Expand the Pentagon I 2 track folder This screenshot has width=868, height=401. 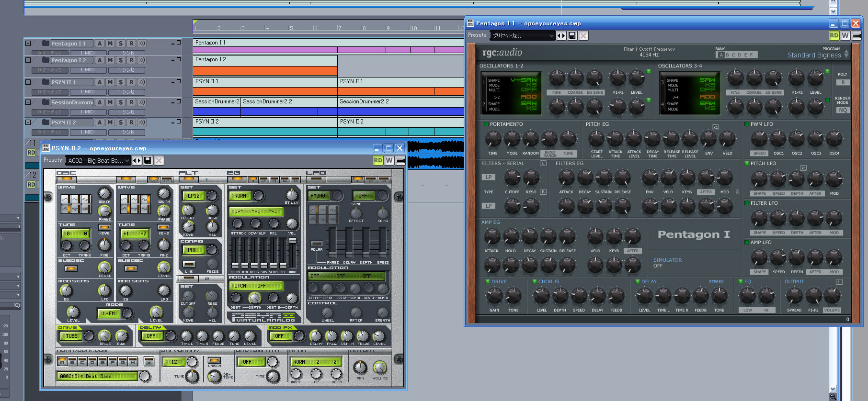click(28, 60)
